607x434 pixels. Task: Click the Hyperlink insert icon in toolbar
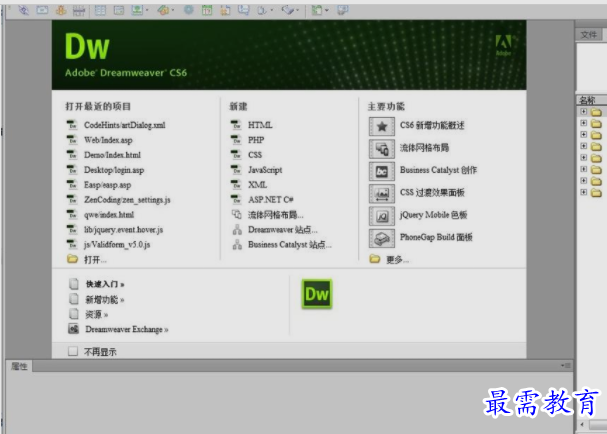24,10
